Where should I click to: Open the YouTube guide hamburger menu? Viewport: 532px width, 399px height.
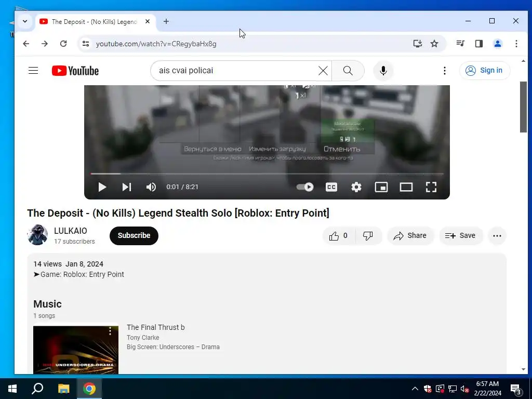33,71
